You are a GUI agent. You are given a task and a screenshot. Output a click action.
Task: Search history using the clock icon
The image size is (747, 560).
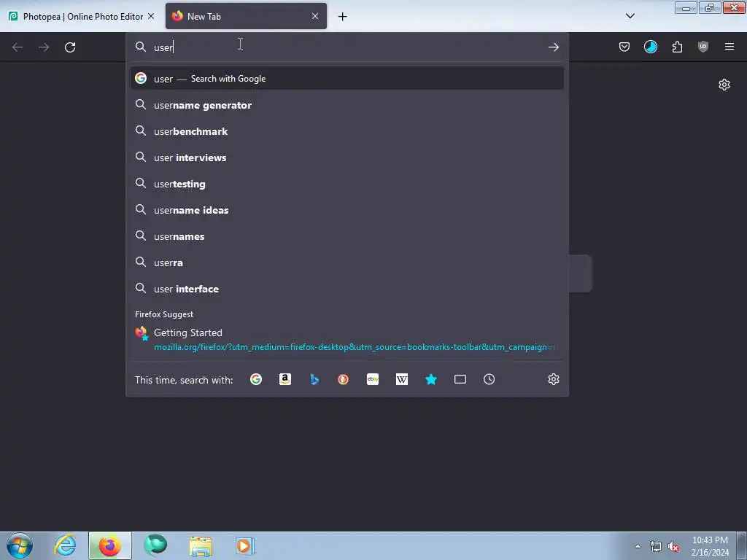coord(489,379)
